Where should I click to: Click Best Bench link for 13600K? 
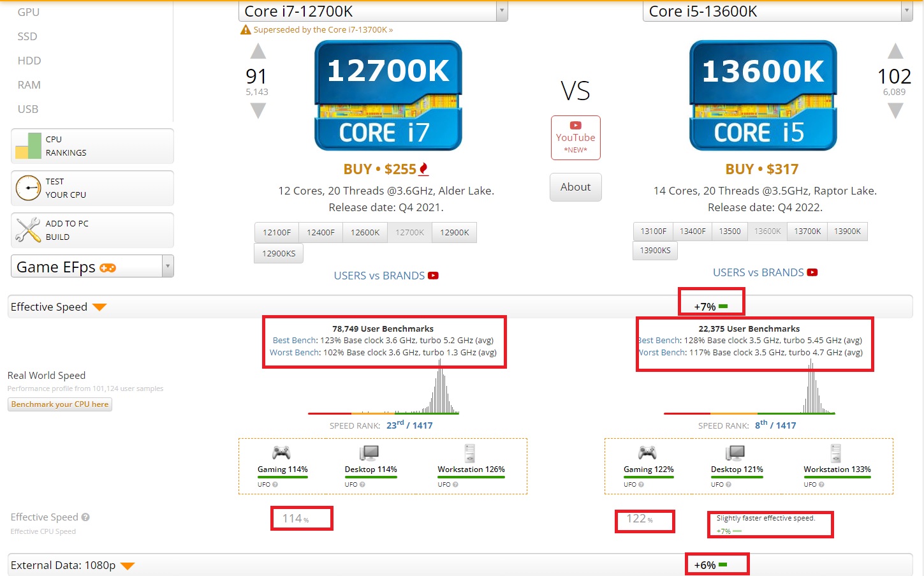point(659,341)
